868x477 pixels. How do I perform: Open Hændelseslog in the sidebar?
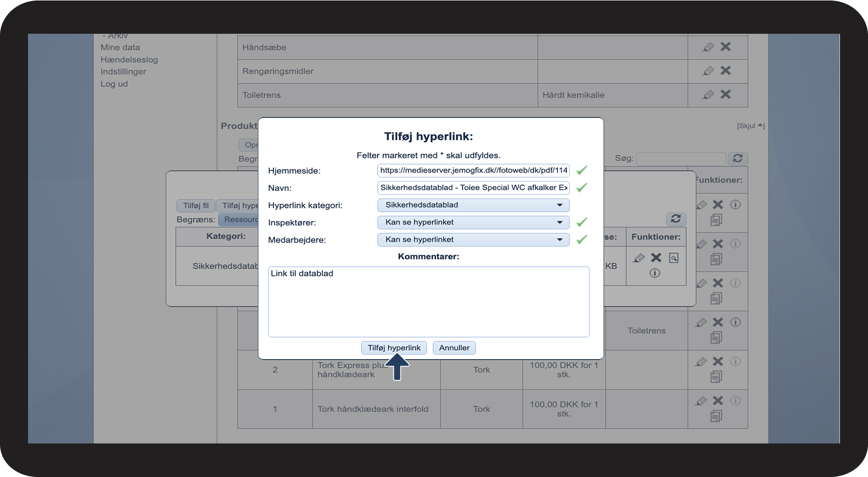(x=129, y=59)
